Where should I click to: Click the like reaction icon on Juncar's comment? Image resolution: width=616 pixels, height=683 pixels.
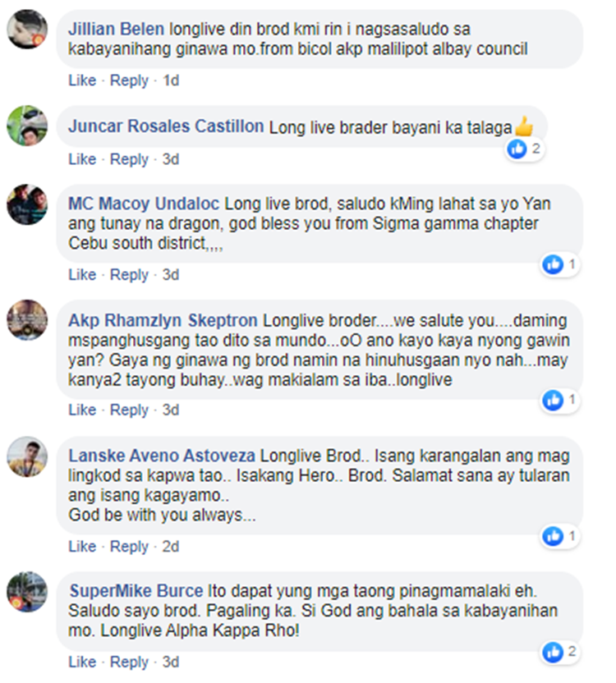(523, 149)
